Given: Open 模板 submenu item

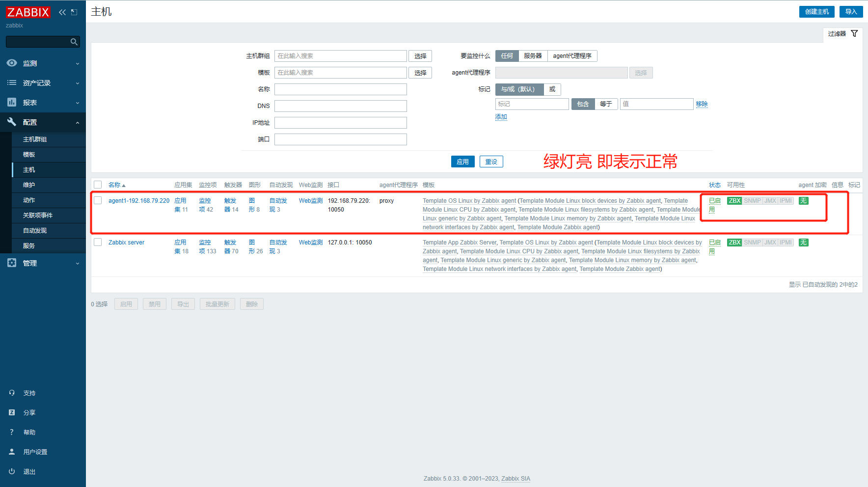Looking at the screenshot, I should [x=49, y=155].
